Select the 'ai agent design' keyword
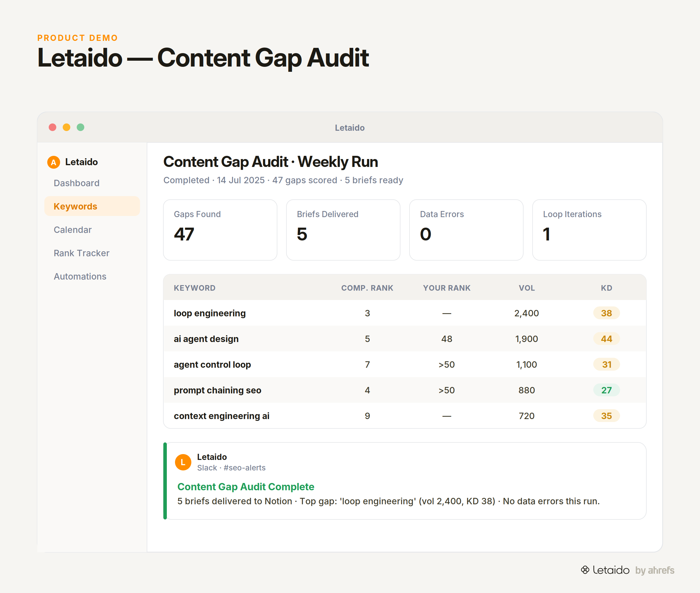 206,339
